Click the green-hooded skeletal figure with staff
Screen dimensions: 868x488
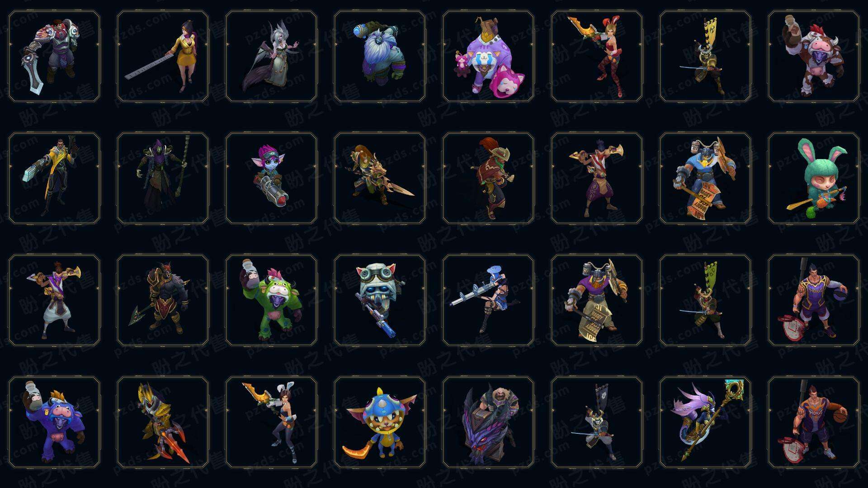coord(162,178)
